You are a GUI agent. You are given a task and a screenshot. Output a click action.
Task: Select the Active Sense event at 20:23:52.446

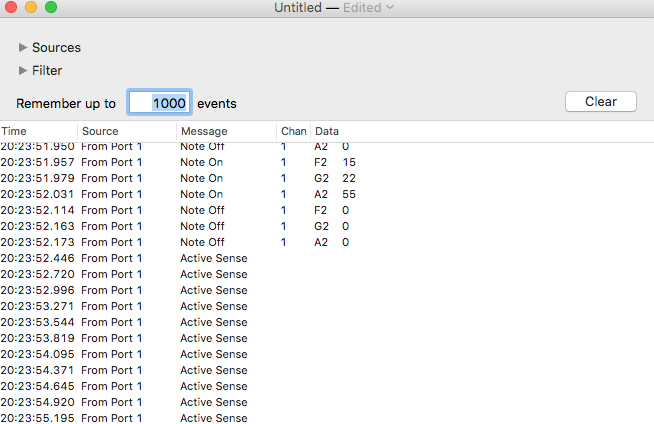[x=327, y=258]
